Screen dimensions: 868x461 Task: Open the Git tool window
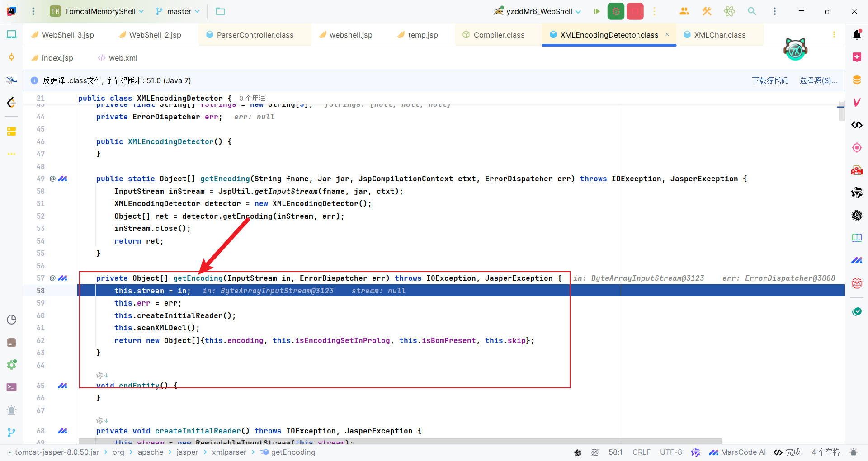(11, 433)
